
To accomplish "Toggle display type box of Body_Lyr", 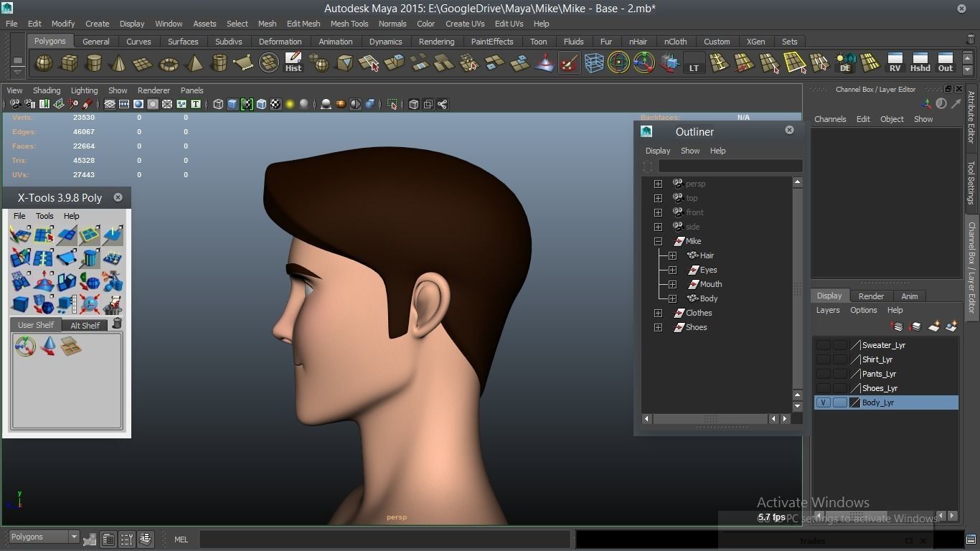I will point(839,402).
